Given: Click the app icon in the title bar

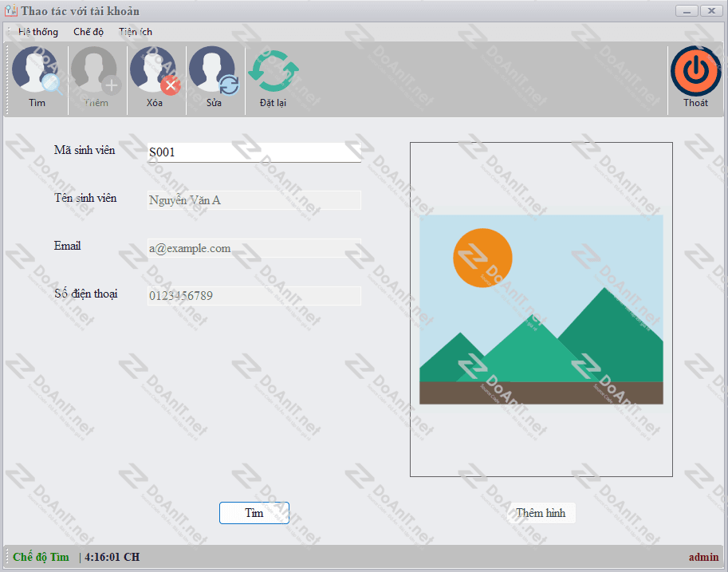Looking at the screenshot, I should point(10,10).
